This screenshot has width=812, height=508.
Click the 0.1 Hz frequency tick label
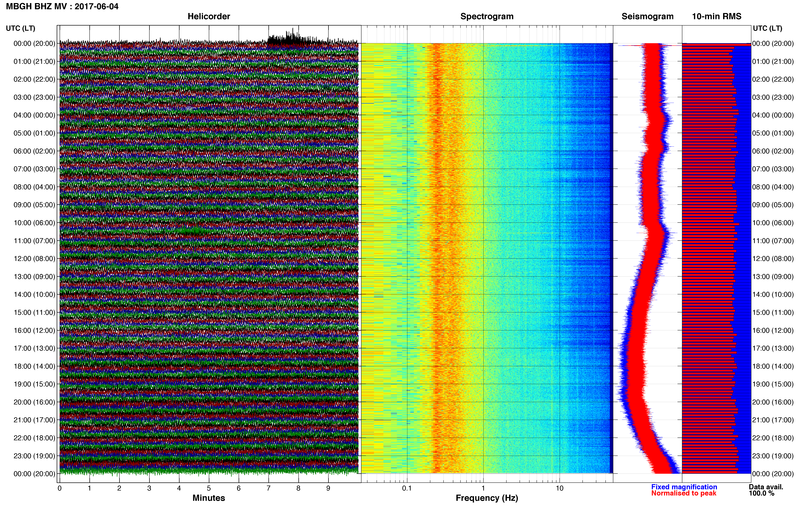point(407,488)
